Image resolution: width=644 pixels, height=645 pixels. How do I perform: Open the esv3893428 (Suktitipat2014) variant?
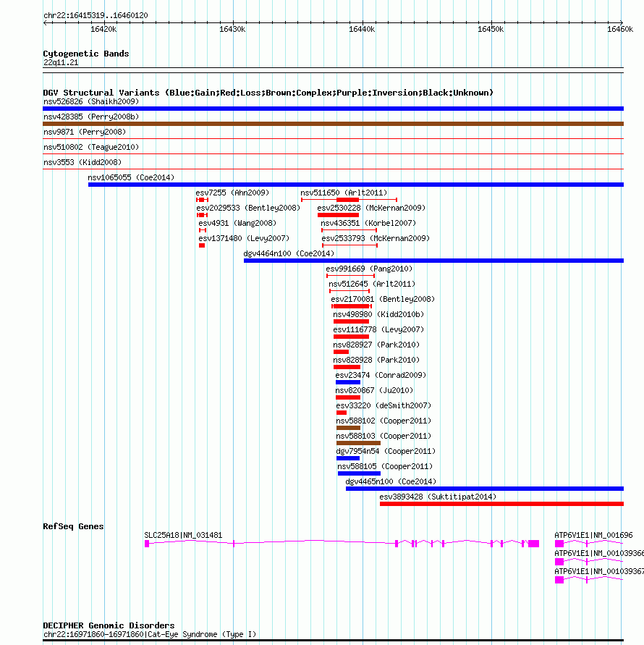(x=438, y=497)
